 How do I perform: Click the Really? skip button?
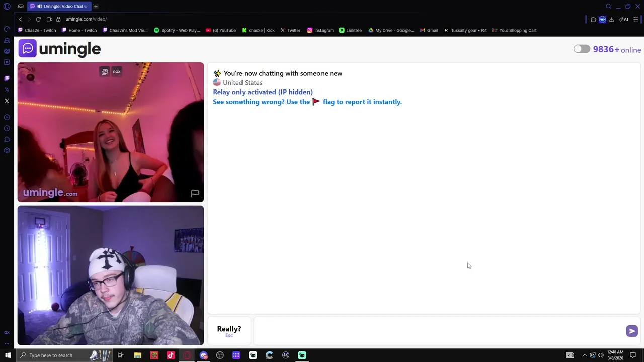pos(229,331)
